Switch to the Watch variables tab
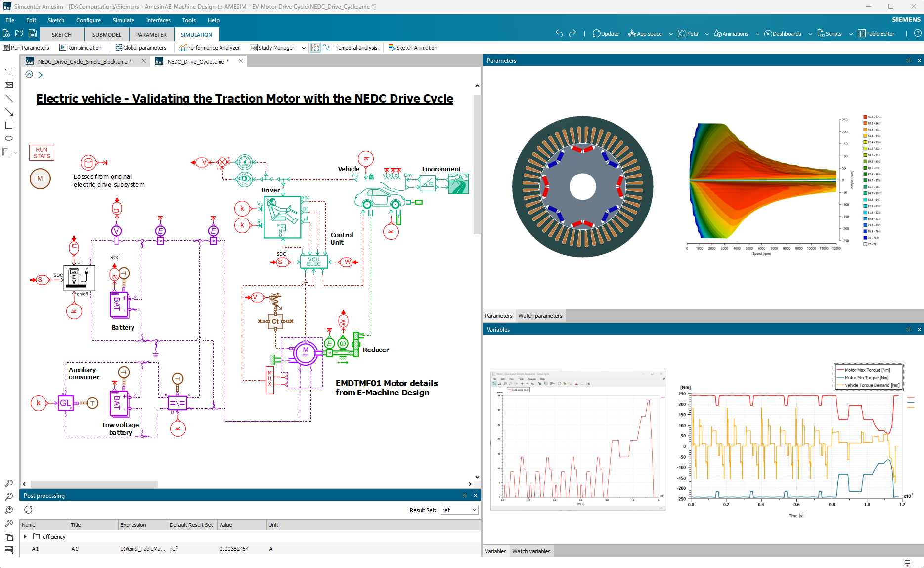 point(531,551)
